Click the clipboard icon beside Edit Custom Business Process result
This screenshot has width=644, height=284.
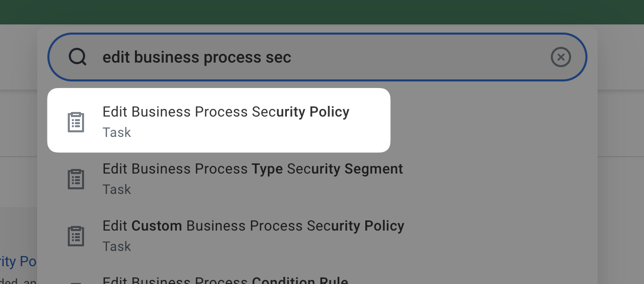coord(76,236)
